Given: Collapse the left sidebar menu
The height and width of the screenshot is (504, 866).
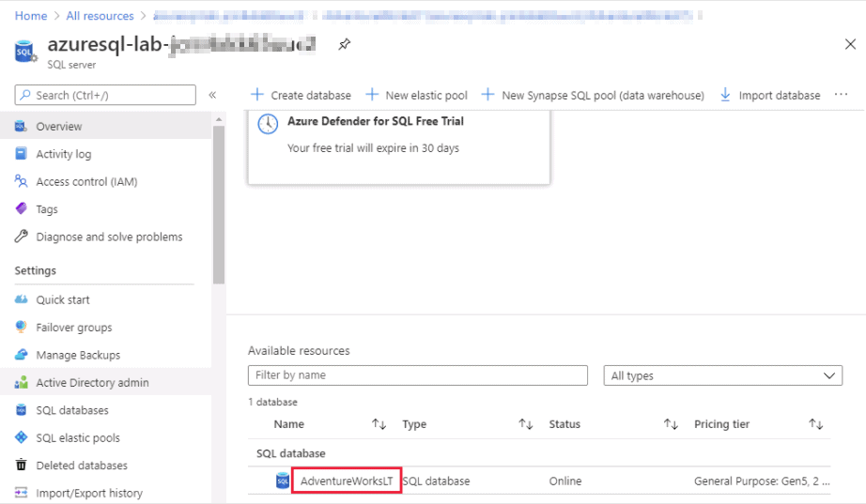Looking at the screenshot, I should point(212,95).
